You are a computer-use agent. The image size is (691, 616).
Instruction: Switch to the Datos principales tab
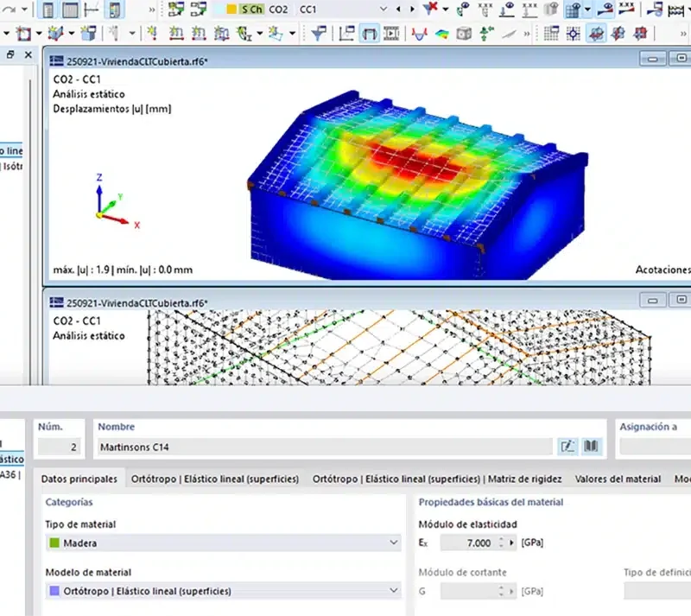coord(79,479)
